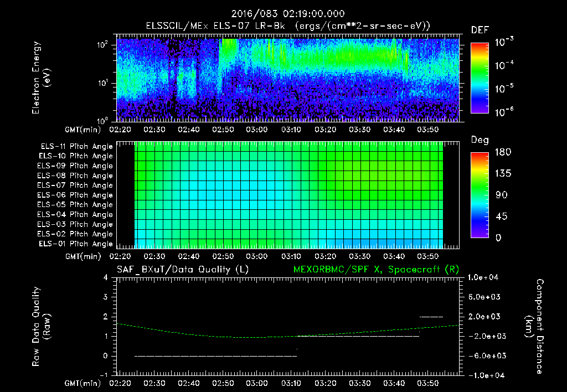Click the ELS-07 Pitch Angle row label

pos(75,185)
